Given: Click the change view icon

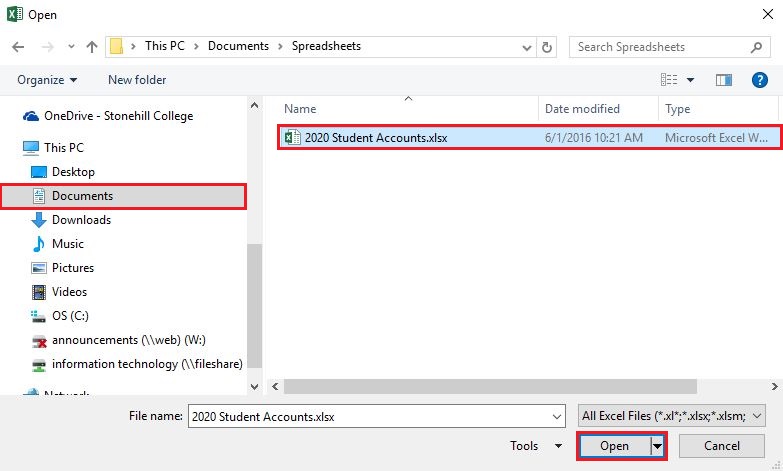Looking at the screenshot, I should pyautogui.click(x=669, y=80).
